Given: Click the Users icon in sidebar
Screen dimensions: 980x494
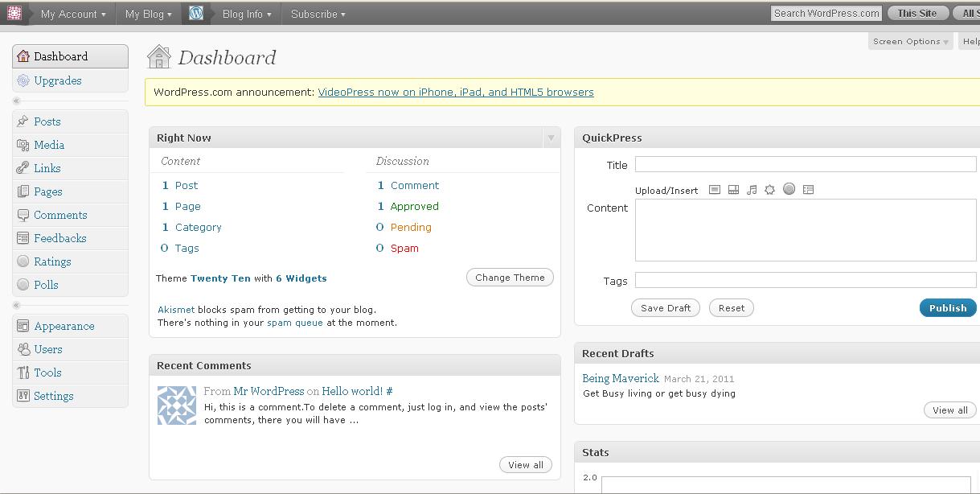Looking at the screenshot, I should (x=23, y=349).
